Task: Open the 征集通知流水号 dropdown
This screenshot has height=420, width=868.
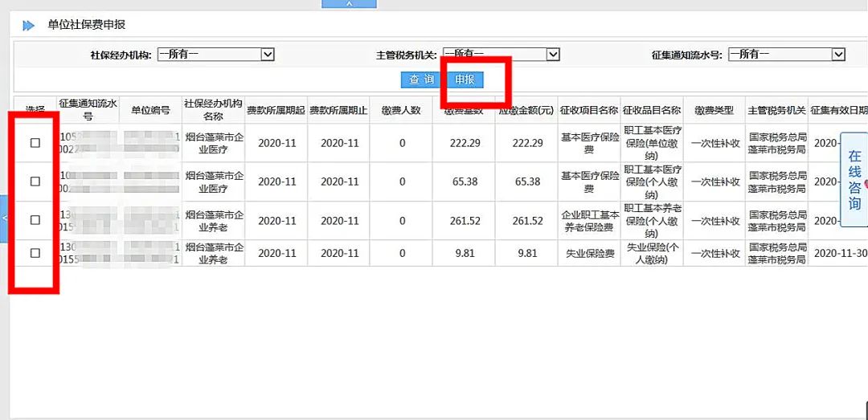Action: click(x=787, y=55)
